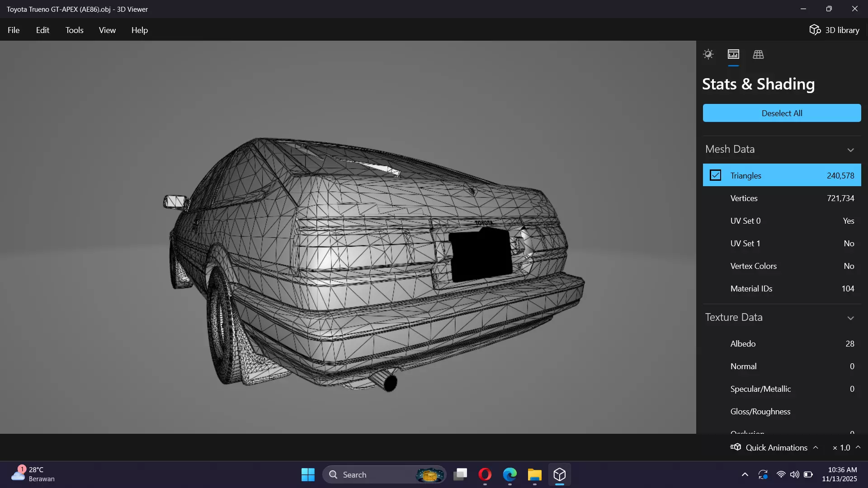Open the Windows Start menu
This screenshot has width=868, height=488.
(308, 474)
